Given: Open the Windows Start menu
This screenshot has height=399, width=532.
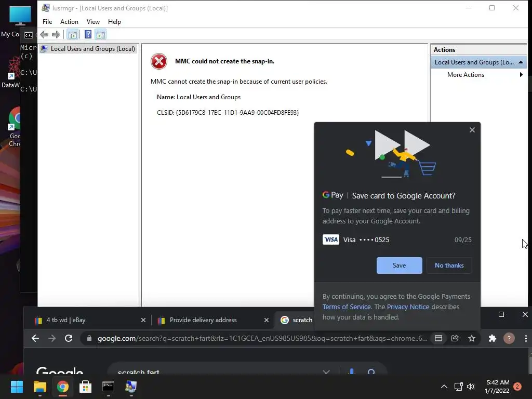Looking at the screenshot, I should tap(17, 387).
